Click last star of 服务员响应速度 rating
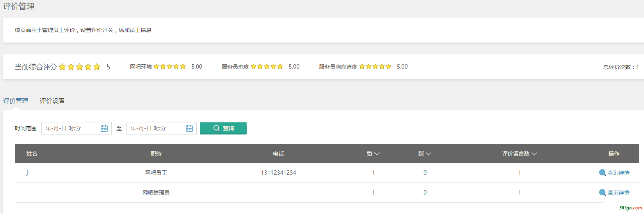The width and height of the screenshot is (644, 214). [388, 67]
